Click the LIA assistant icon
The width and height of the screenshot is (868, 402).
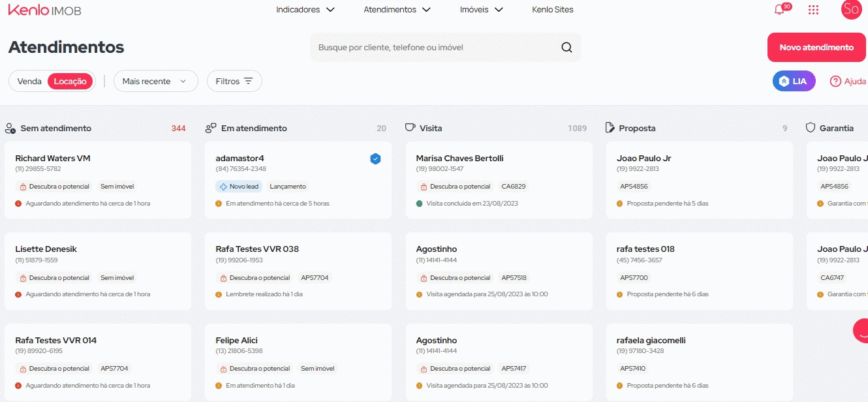[x=783, y=82]
